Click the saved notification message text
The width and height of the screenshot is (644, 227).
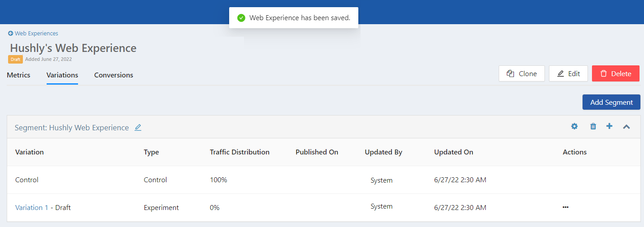pyautogui.click(x=300, y=18)
